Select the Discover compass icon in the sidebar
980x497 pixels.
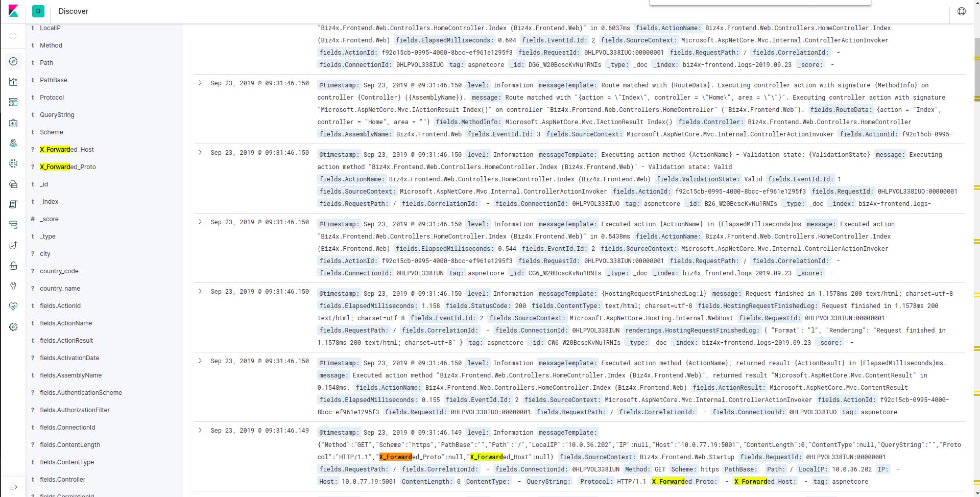[x=13, y=61]
